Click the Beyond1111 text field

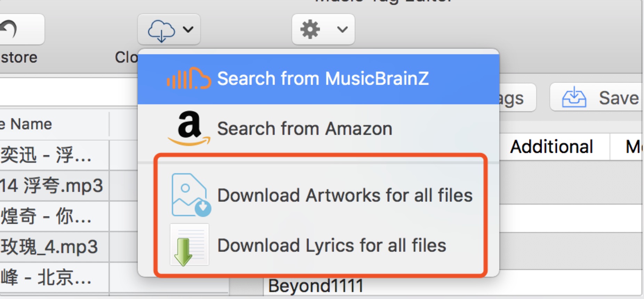pos(452,286)
